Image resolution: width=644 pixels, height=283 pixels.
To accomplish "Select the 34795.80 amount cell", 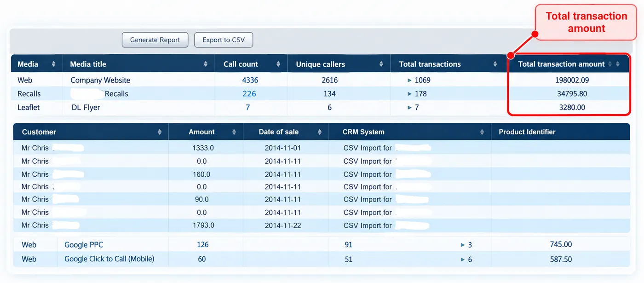I will 572,94.
